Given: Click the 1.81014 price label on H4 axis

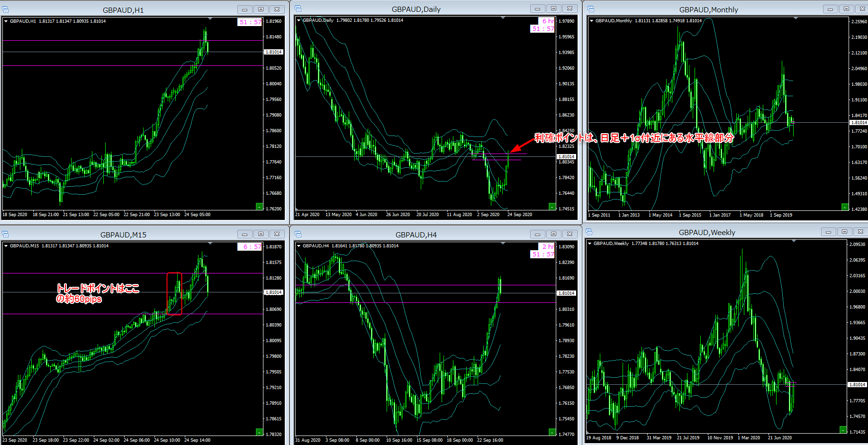Looking at the screenshot, I should 566,293.
